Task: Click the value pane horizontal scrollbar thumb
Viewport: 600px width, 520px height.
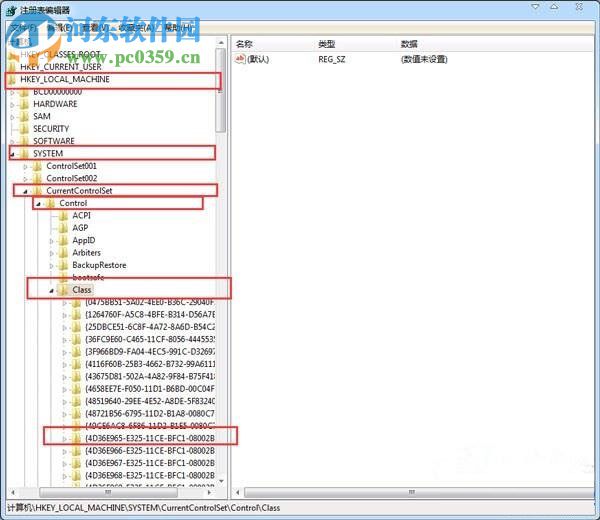Action: tap(419, 492)
